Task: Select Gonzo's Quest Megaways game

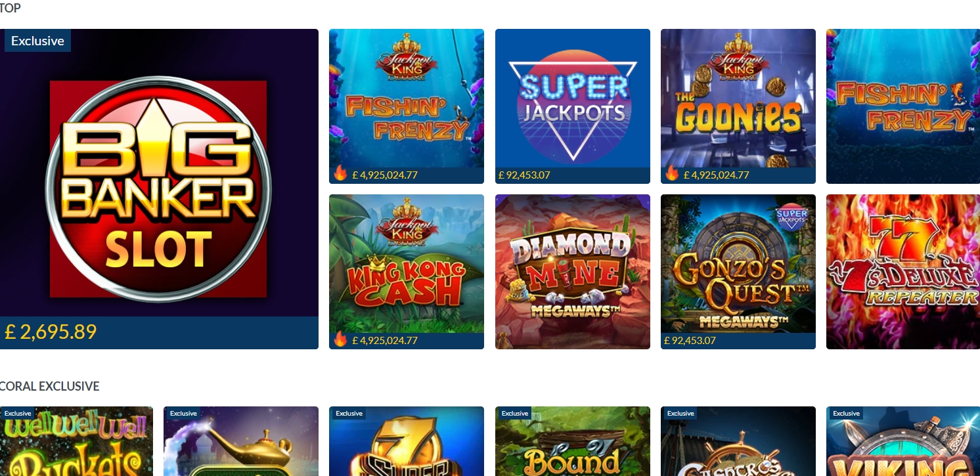Action: coord(738,272)
